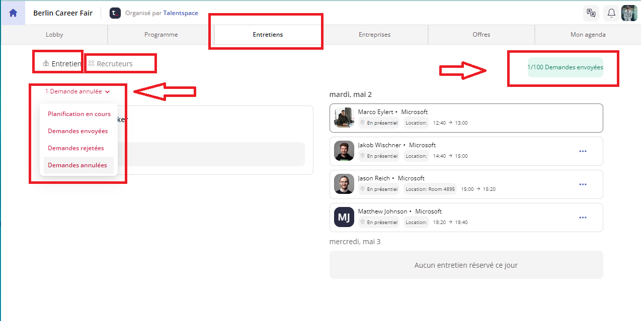Open the Talentspace organizer link
Viewport: 644px width, 321px height.
tap(181, 13)
